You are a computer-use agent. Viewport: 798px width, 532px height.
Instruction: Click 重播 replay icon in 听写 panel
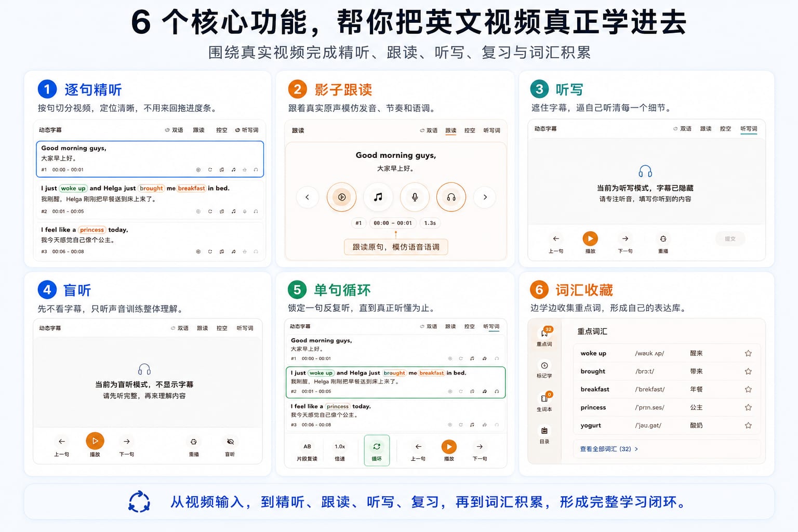(663, 238)
